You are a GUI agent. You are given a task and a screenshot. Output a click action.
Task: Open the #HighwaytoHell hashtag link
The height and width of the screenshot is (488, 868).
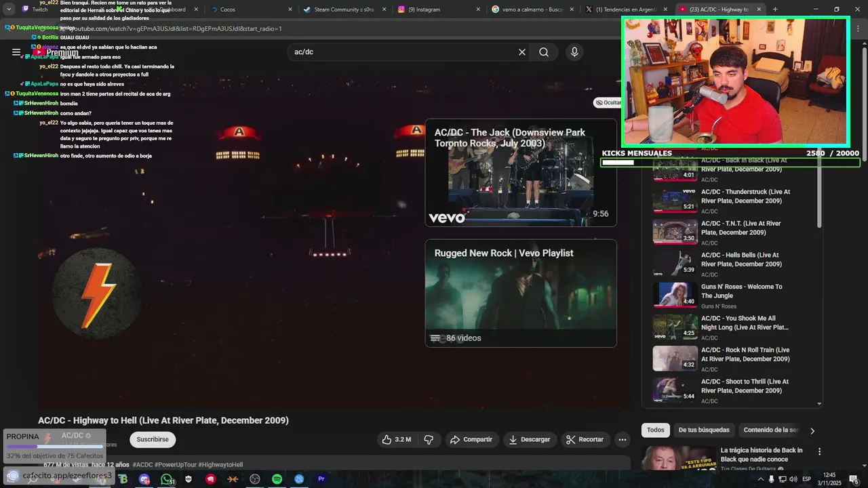[x=220, y=465]
